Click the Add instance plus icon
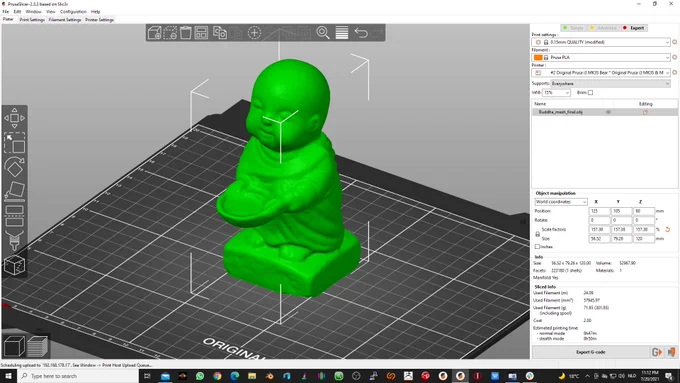Viewport: 680px width, 383px height. [254, 33]
